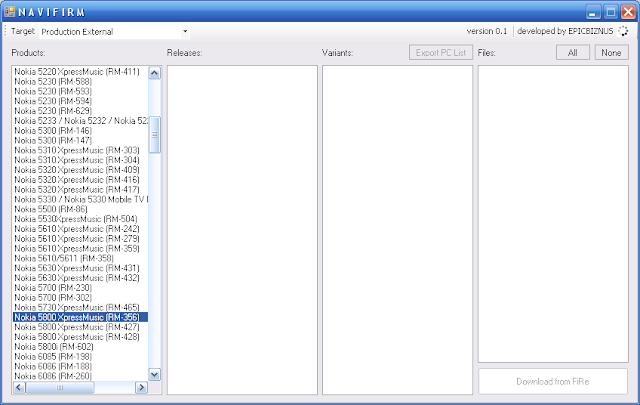Viewport: 640px width, 405px height.
Task: Click the All files button
Action: 573,53
